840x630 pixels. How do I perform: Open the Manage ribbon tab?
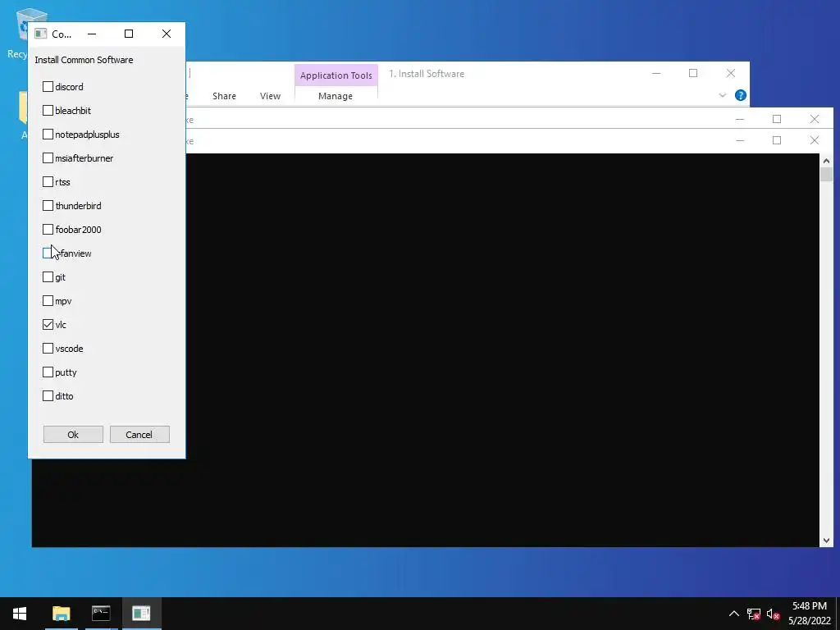click(336, 96)
